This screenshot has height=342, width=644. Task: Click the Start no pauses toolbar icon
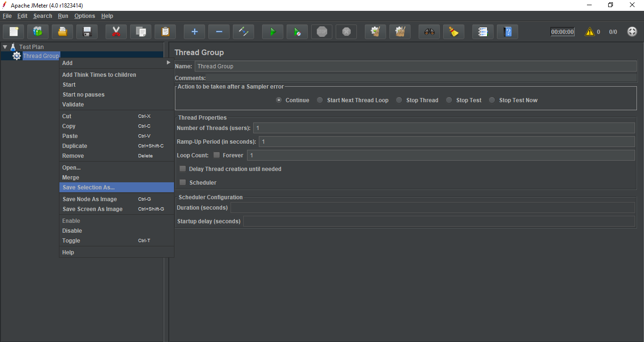[297, 32]
